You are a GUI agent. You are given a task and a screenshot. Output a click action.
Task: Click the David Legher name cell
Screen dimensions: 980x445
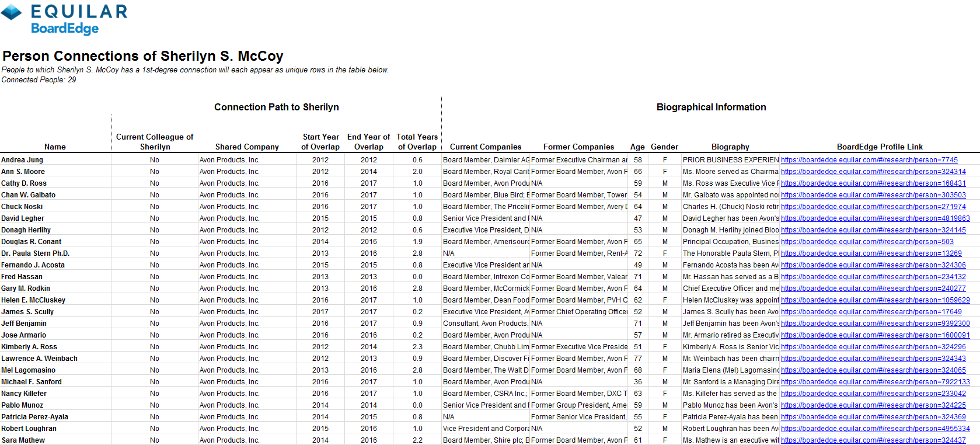[x=23, y=218]
